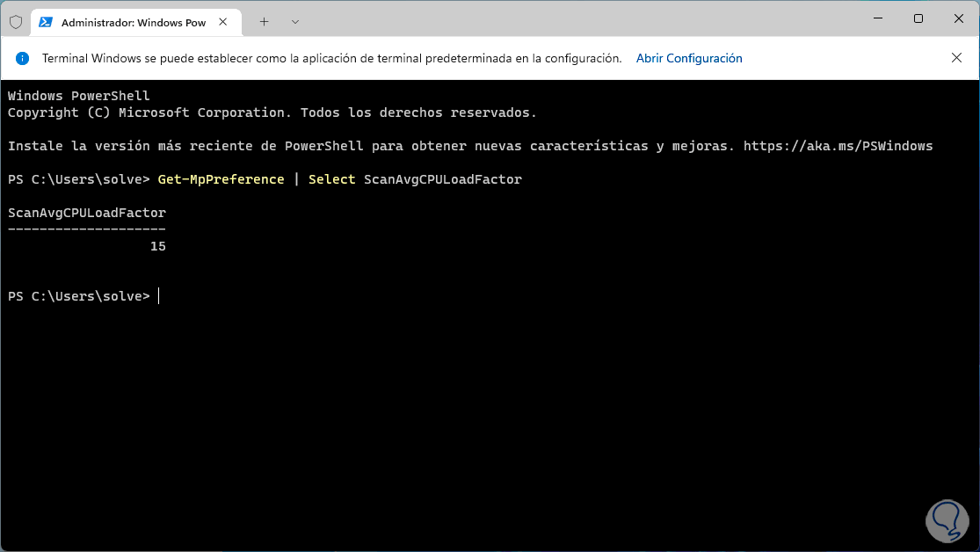Maximize the Windows Terminal window
The height and width of the screenshot is (552, 980).
(918, 18)
